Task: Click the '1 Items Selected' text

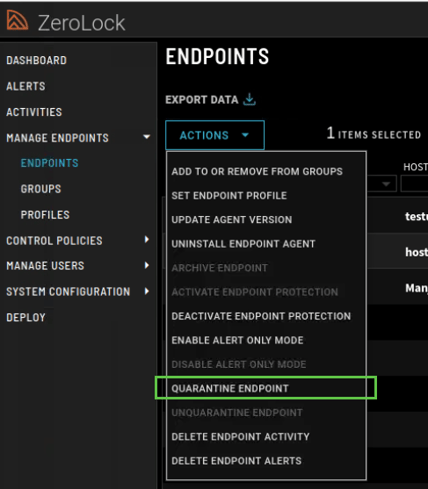Action: click(x=374, y=134)
